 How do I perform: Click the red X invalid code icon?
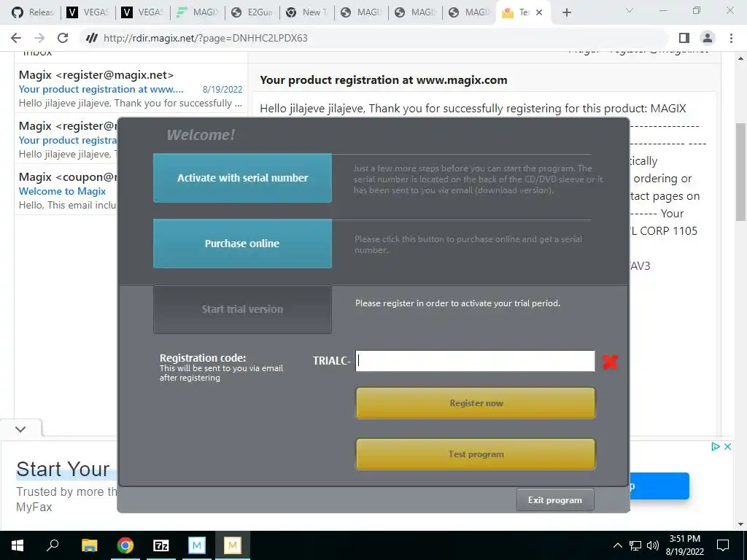coord(610,362)
